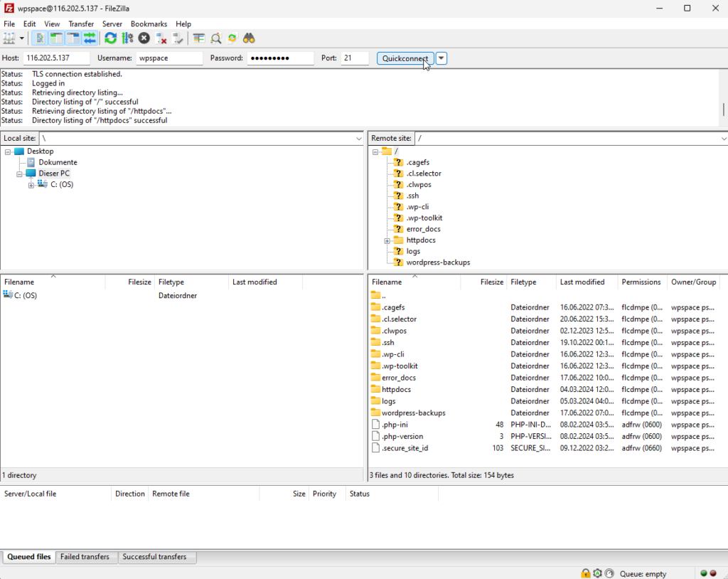Toggle message log display
This screenshot has height=579, width=728.
point(40,38)
